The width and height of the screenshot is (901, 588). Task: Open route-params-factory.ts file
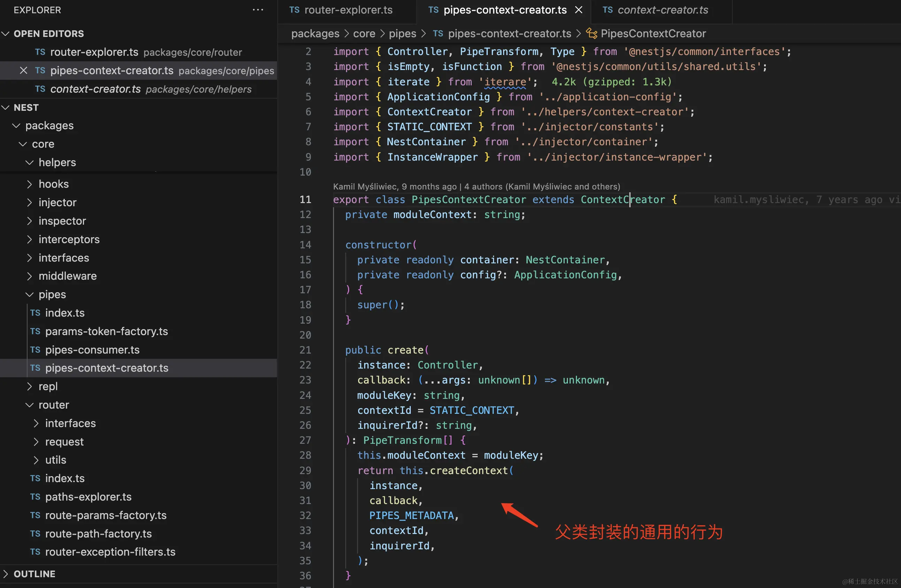pyautogui.click(x=139, y=515)
